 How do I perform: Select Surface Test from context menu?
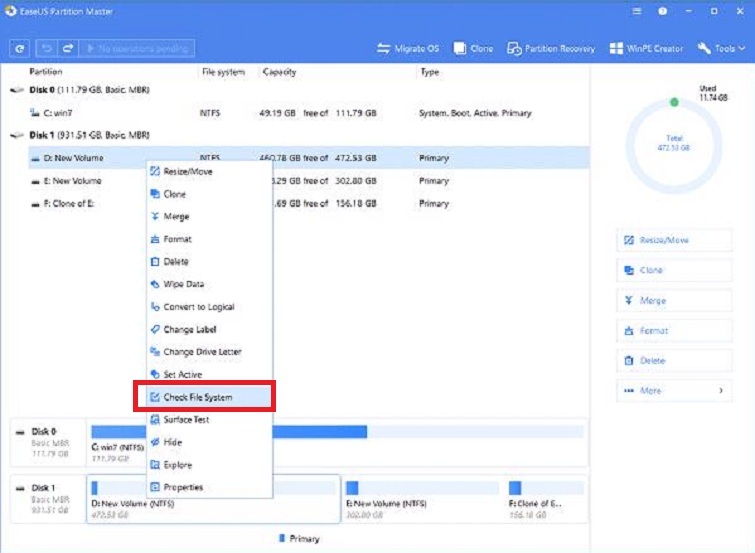coord(185,420)
